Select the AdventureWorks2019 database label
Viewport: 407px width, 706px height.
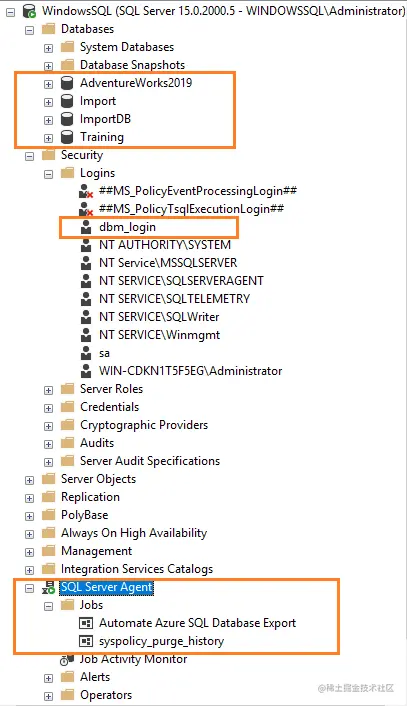coord(136,83)
